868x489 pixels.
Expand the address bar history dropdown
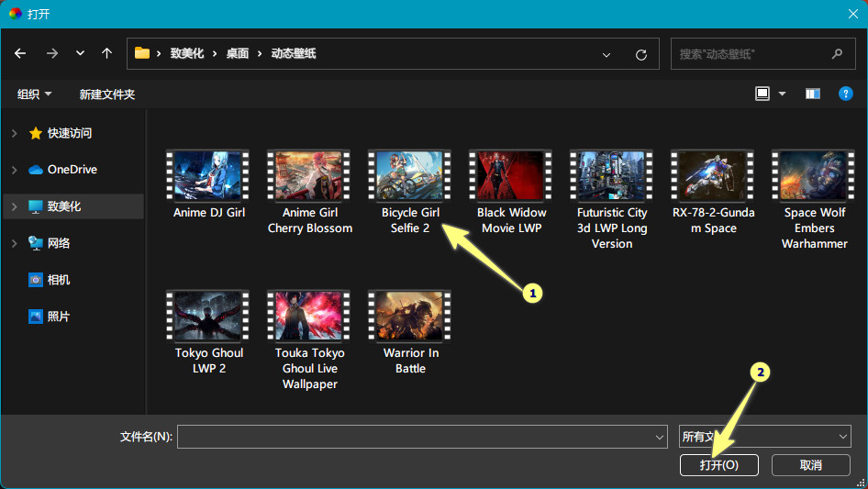coord(606,55)
